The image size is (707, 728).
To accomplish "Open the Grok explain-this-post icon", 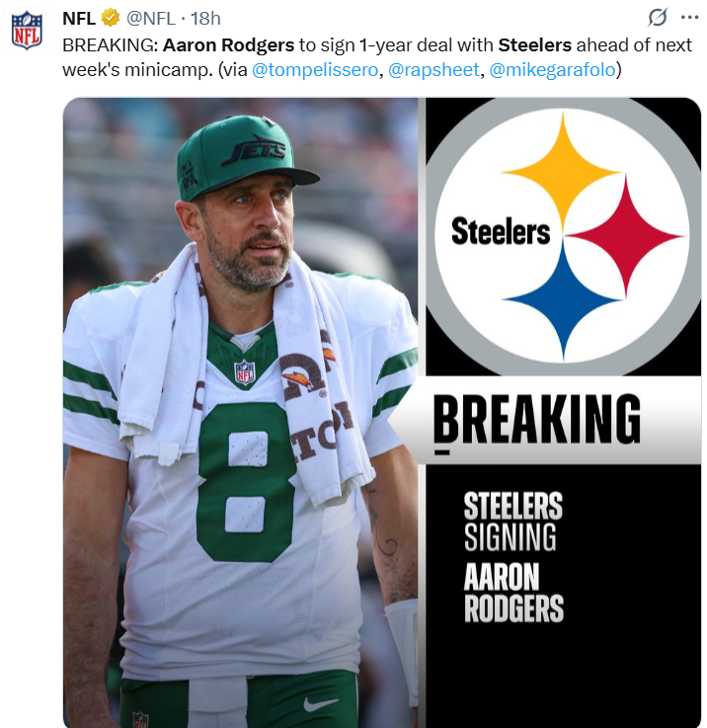I will pos(658,18).
